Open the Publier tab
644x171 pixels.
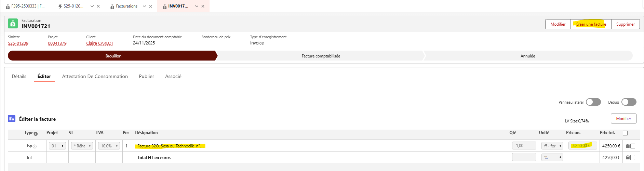[146, 76]
